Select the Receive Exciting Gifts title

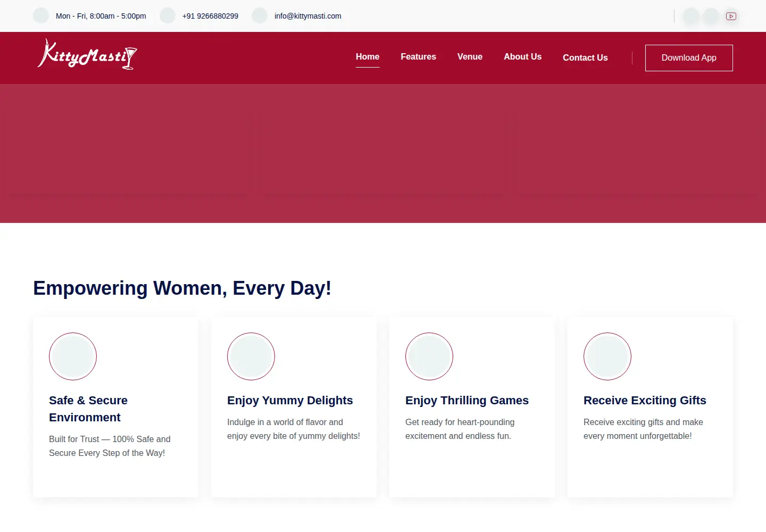point(645,401)
